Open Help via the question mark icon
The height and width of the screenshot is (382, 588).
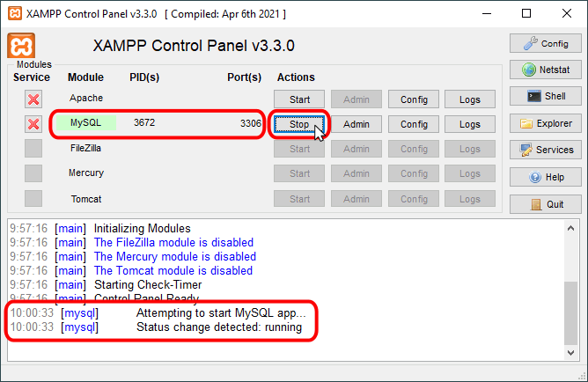(545, 177)
